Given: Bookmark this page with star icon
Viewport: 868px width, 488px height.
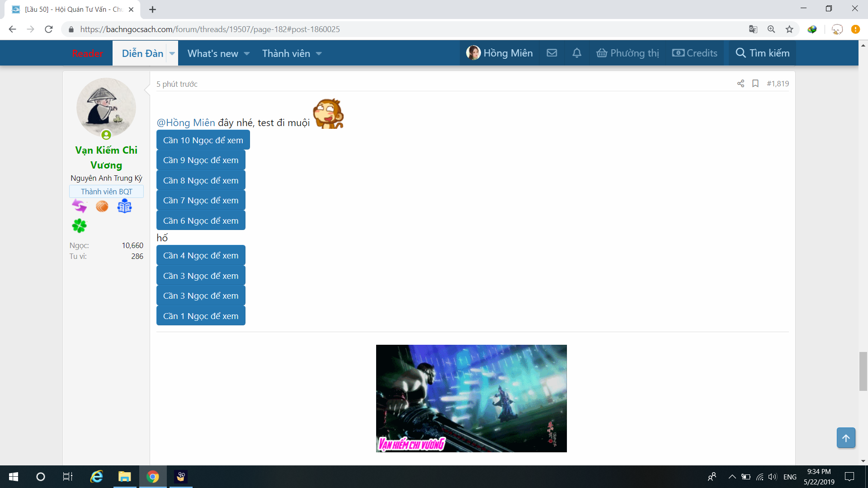Looking at the screenshot, I should coord(789,29).
